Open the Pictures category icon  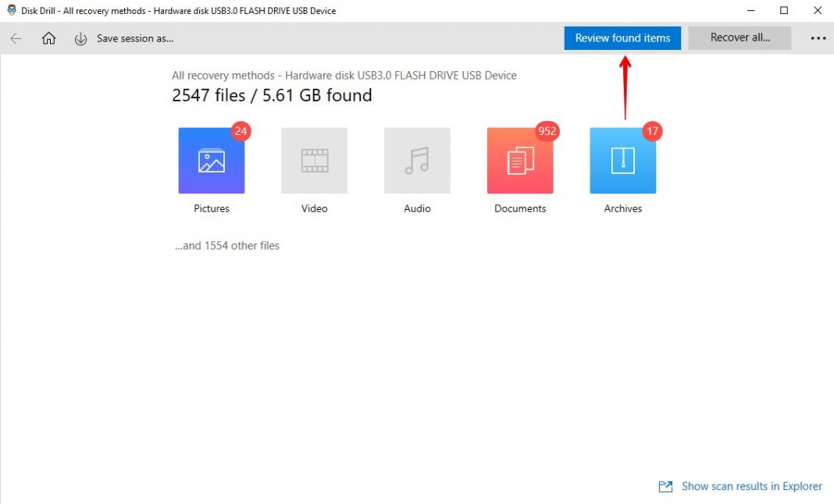pos(211,160)
